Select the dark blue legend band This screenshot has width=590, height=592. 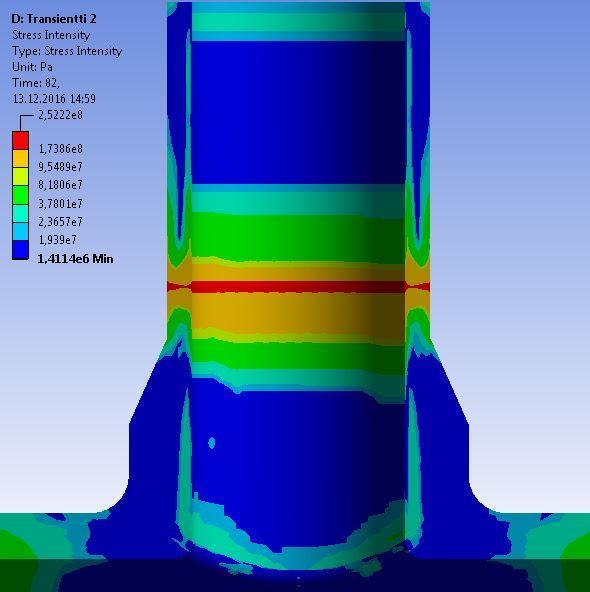tap(20, 250)
